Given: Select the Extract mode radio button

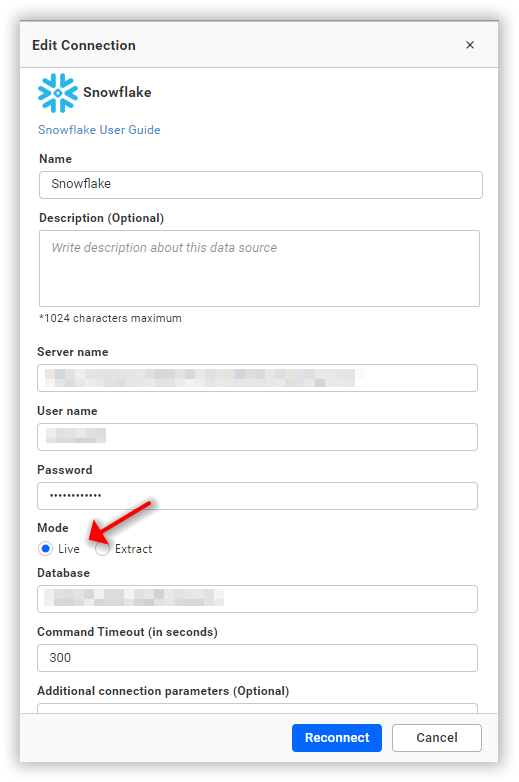Looking at the screenshot, I should click(102, 549).
